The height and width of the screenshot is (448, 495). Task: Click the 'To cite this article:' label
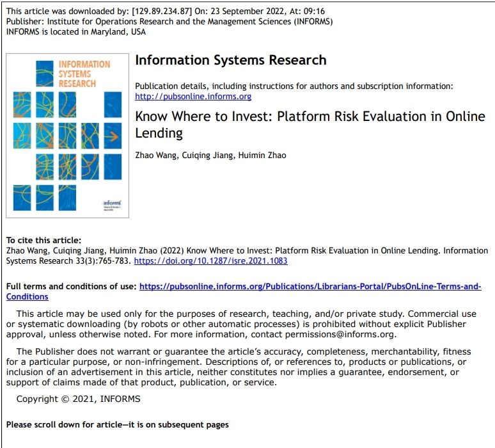(43, 241)
